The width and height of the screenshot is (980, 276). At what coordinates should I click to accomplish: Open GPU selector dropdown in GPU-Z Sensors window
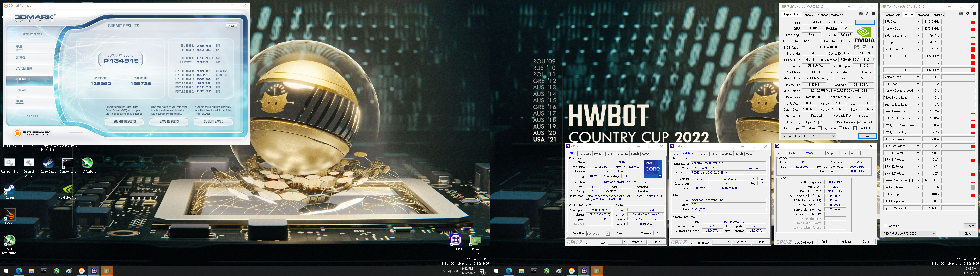pos(909,233)
